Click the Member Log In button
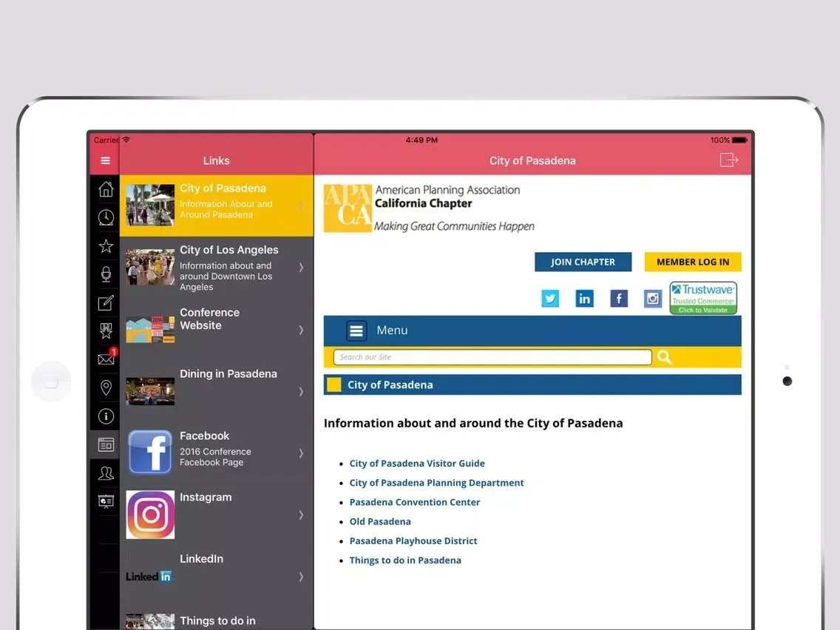Screen dimensions: 840x630 tap(693, 262)
